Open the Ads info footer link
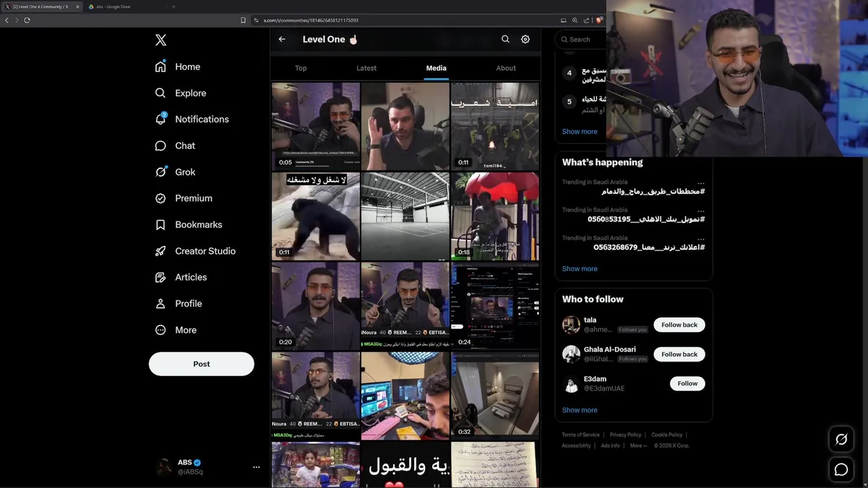 (610, 446)
